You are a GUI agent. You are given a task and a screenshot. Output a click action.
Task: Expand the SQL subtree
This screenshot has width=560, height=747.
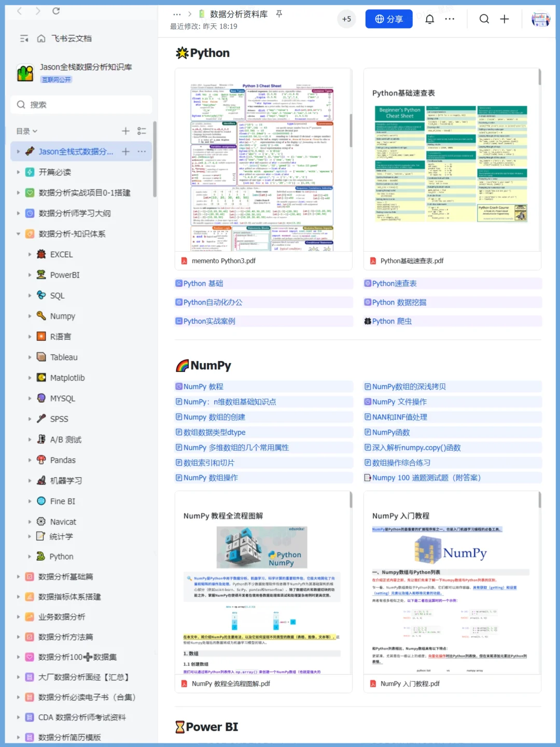pyautogui.click(x=30, y=296)
